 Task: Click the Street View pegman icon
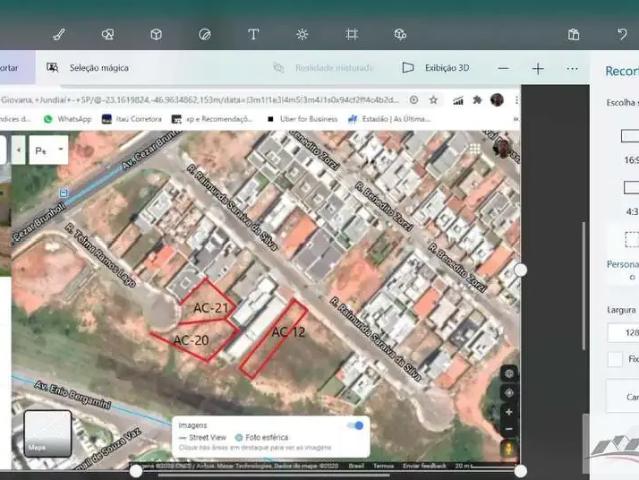point(509,450)
